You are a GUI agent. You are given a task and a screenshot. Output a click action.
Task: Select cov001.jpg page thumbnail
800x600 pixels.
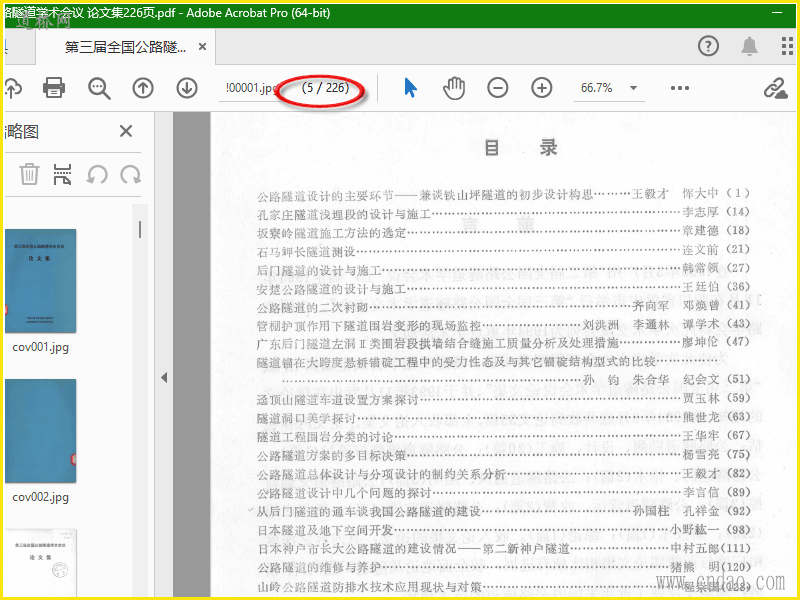[x=40, y=281]
